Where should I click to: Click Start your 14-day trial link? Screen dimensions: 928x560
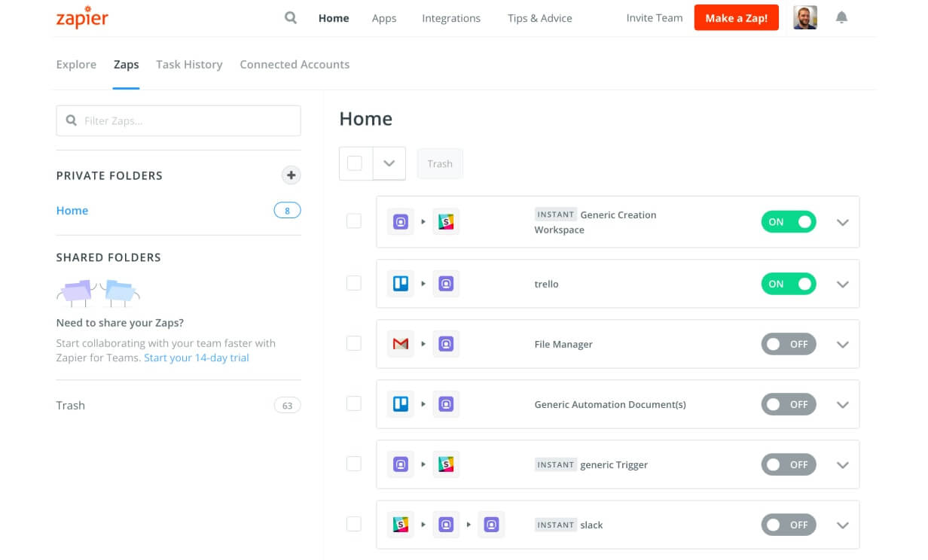(197, 358)
